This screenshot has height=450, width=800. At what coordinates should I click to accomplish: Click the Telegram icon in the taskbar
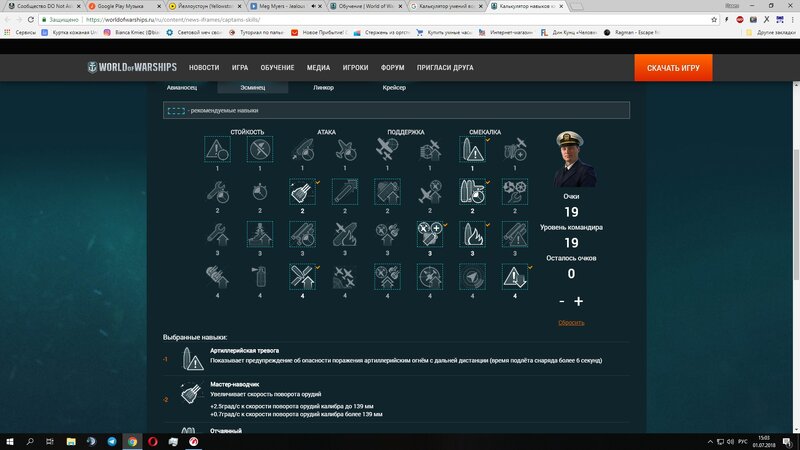pyautogui.click(x=111, y=441)
